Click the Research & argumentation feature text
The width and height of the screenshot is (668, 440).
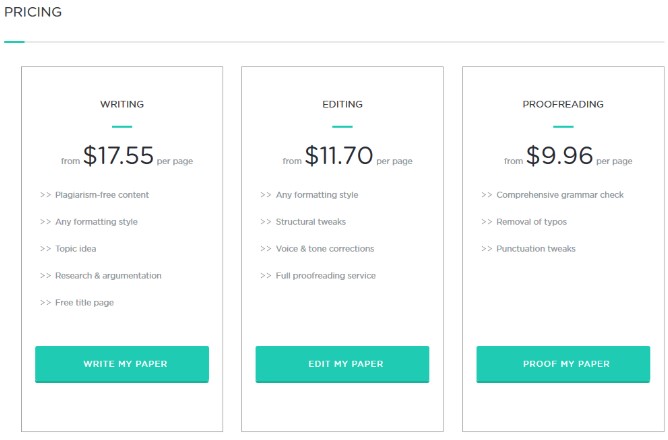108,276
